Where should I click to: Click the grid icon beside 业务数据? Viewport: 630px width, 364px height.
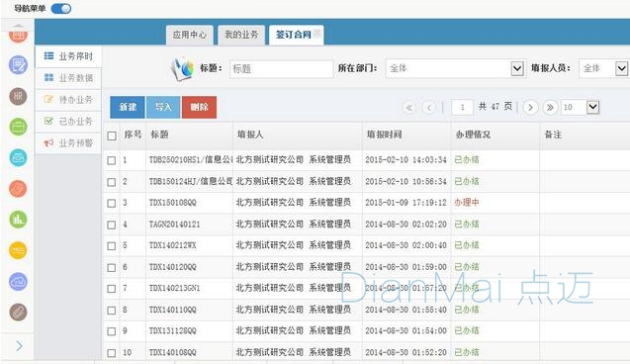pos(48,77)
